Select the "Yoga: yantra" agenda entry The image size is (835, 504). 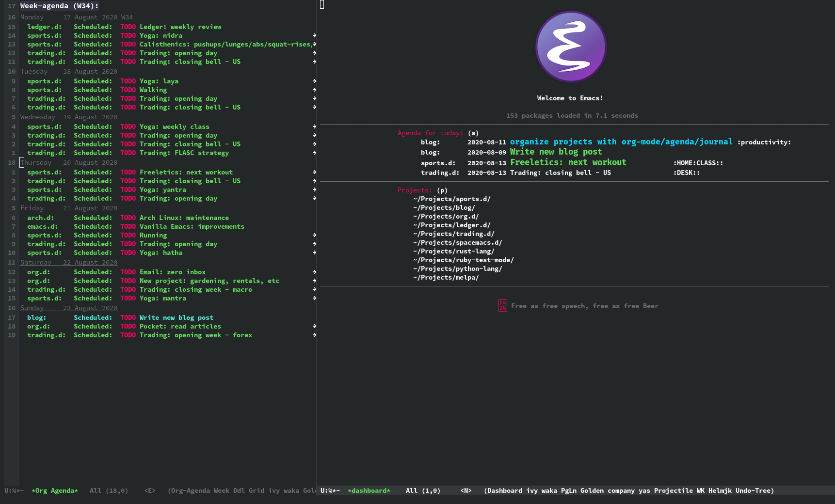click(x=163, y=189)
